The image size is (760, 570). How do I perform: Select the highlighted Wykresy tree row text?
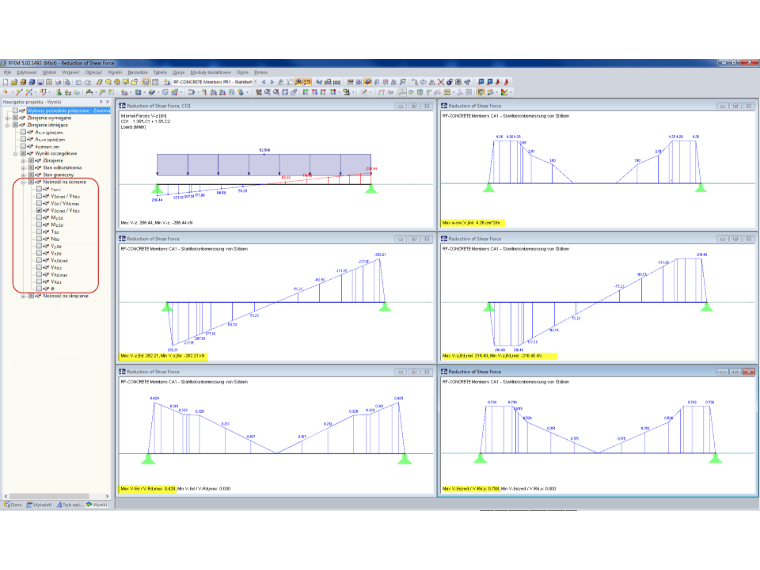(69, 111)
